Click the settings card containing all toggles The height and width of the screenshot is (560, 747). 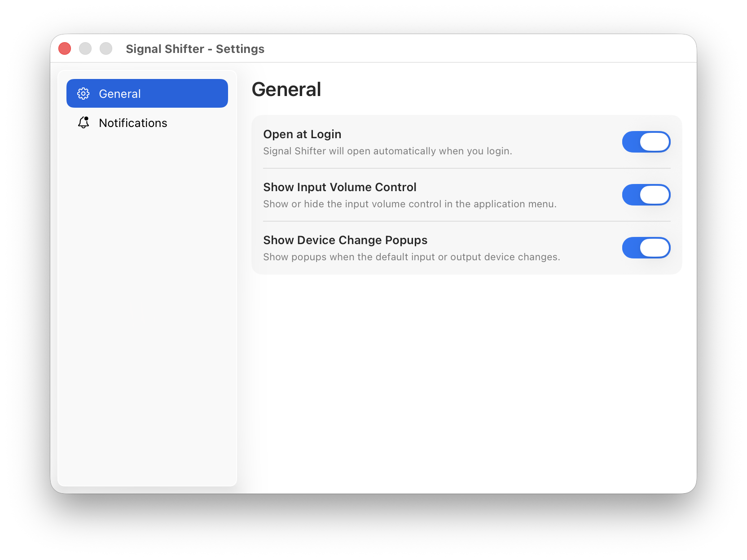click(x=467, y=195)
